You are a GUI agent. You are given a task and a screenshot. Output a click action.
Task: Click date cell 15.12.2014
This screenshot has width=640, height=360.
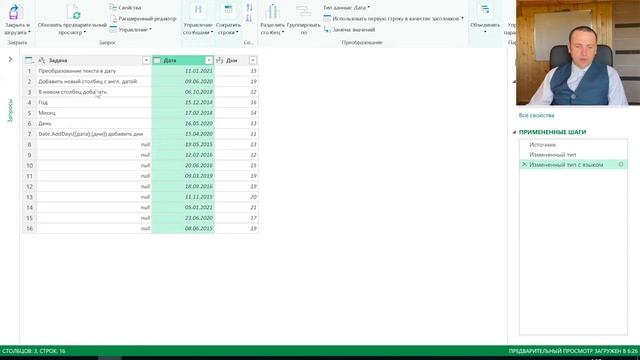(183, 102)
